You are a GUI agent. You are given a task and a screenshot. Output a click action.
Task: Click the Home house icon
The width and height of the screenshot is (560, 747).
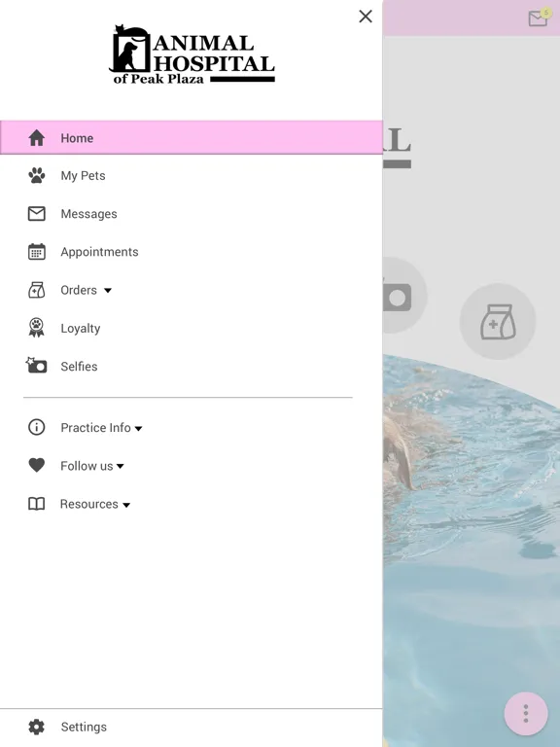coord(37,138)
